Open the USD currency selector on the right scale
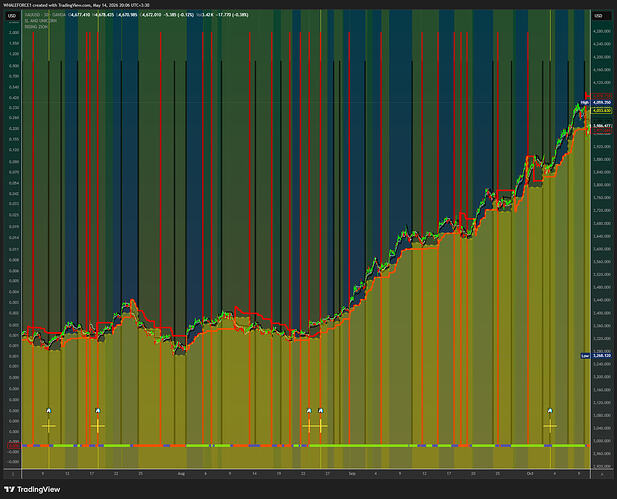Viewport: 617px width, 499px height. [598, 16]
